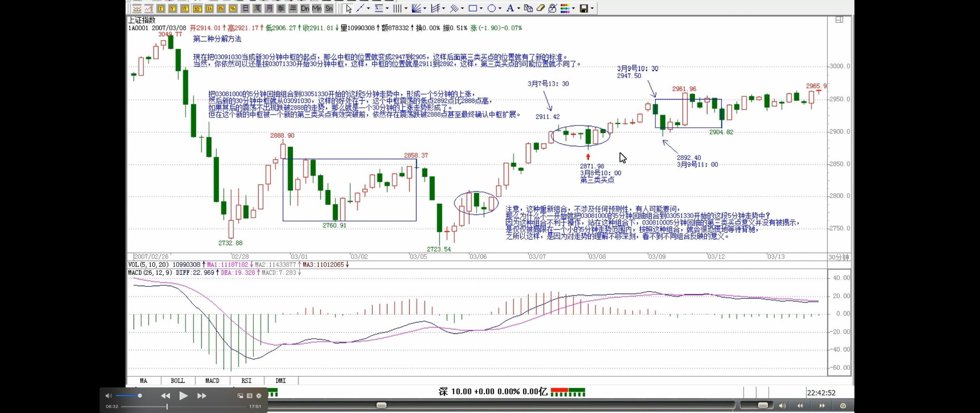The height and width of the screenshot is (413, 980).
Task: Toggle the Dn period button
Action: 305,8
